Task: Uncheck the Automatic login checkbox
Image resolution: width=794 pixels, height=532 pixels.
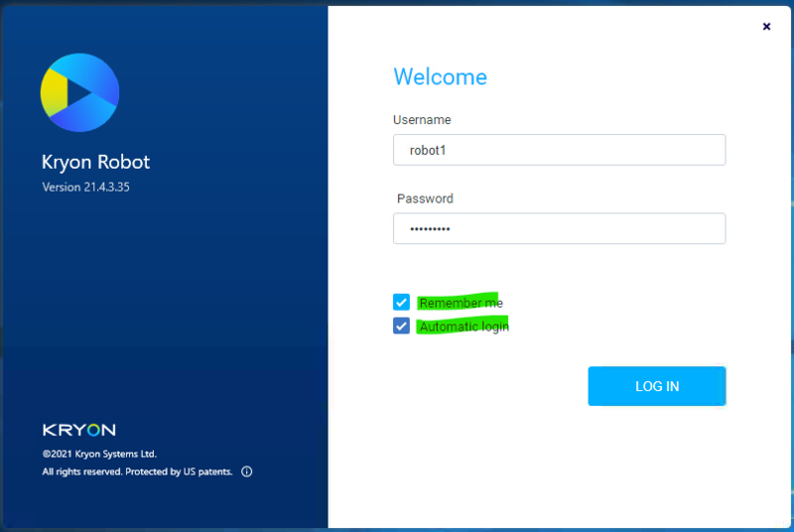Action: click(x=401, y=326)
